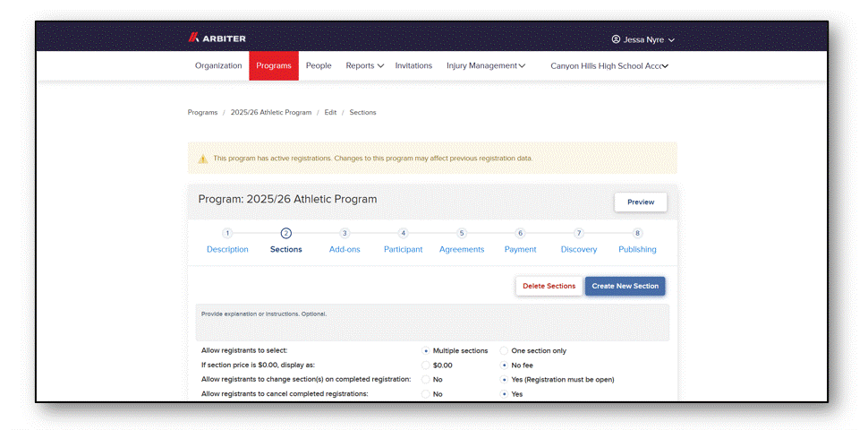Click the Allow registrants to select label
The width and height of the screenshot is (868, 430).
pyautogui.click(x=244, y=351)
